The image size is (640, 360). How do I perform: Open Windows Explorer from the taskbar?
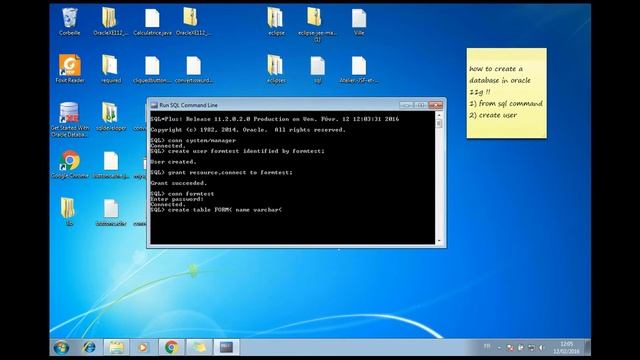coord(116,348)
